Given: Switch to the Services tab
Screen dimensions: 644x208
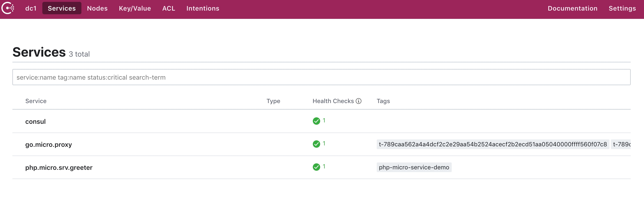Looking at the screenshot, I should click(61, 8).
